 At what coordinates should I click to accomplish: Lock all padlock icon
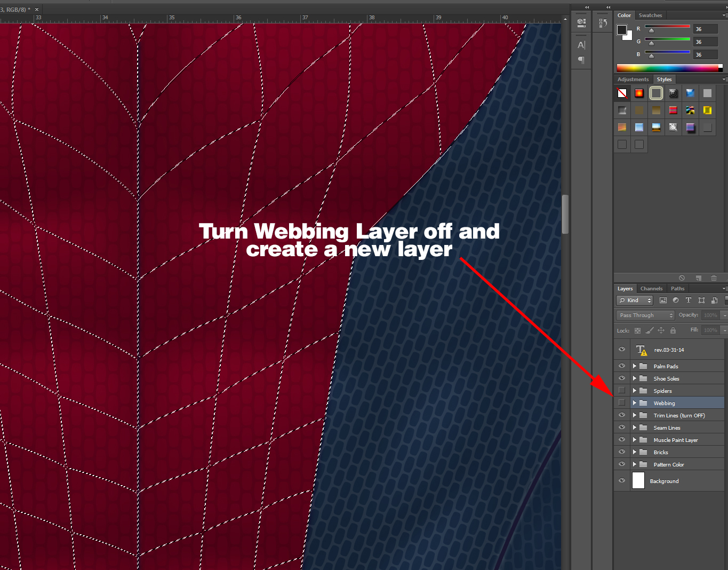(x=673, y=330)
